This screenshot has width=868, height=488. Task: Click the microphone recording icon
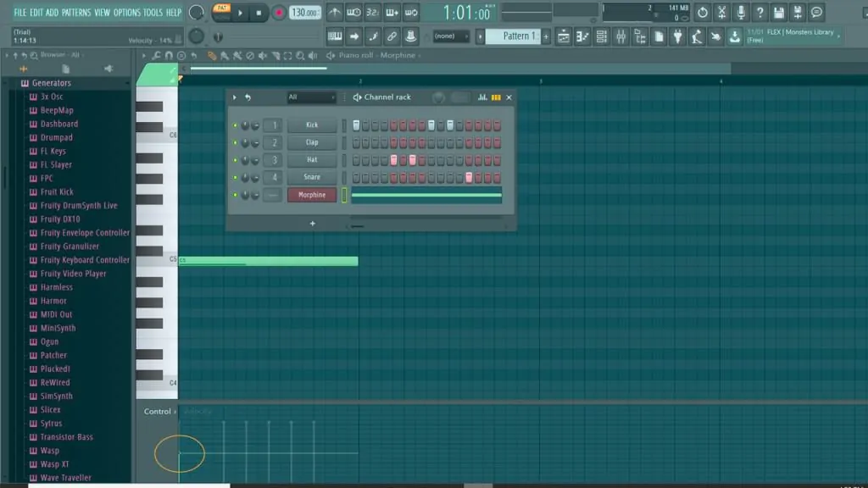[x=741, y=13]
